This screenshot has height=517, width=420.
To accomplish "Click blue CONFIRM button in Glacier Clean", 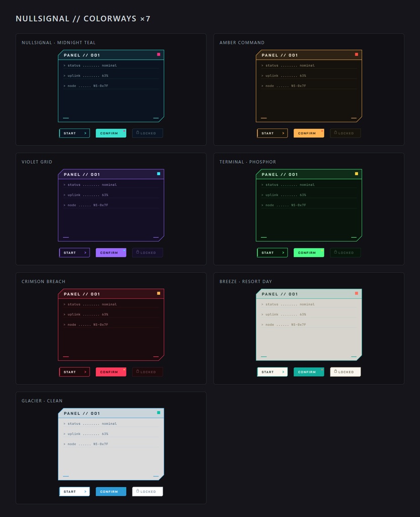I will point(111,492).
